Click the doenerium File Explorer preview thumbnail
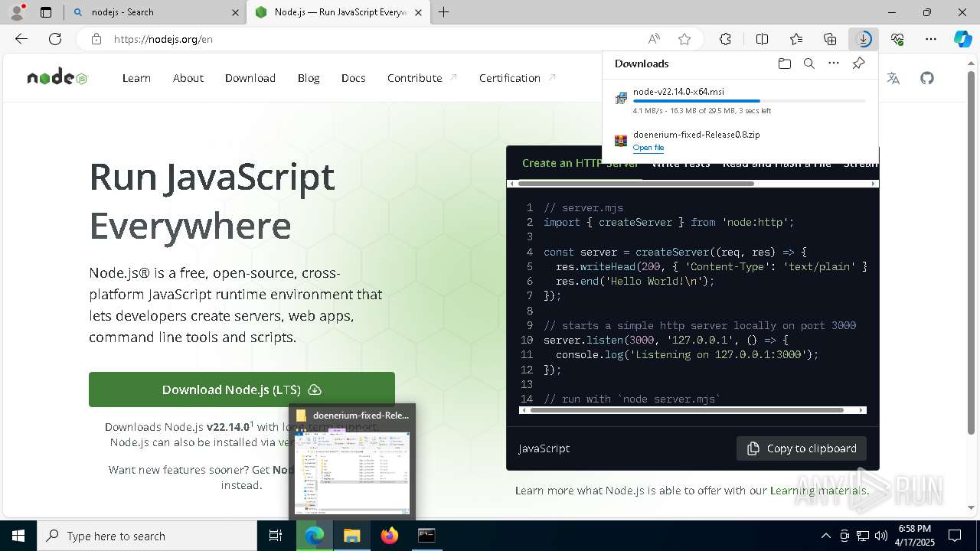The image size is (980, 551). (x=352, y=471)
